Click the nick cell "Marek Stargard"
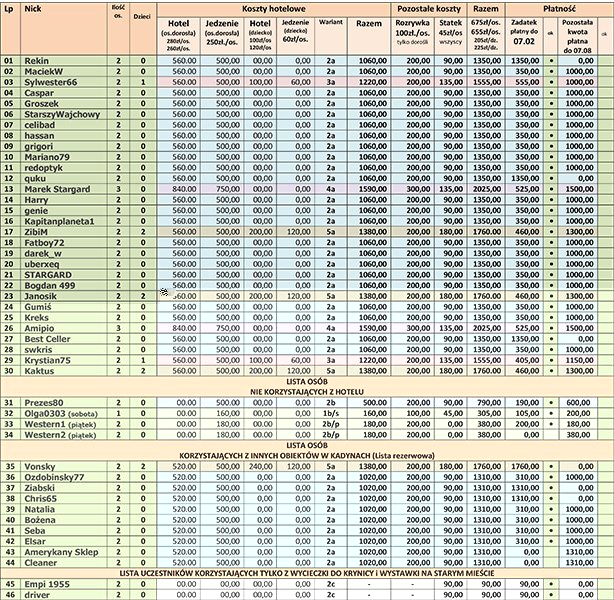The image size is (614, 600). [x=57, y=187]
